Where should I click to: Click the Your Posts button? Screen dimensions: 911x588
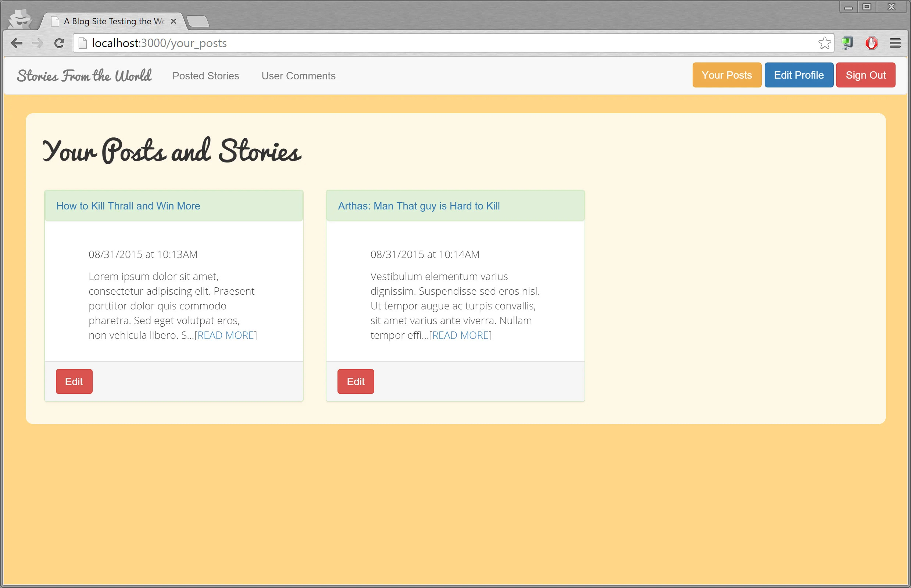point(726,75)
